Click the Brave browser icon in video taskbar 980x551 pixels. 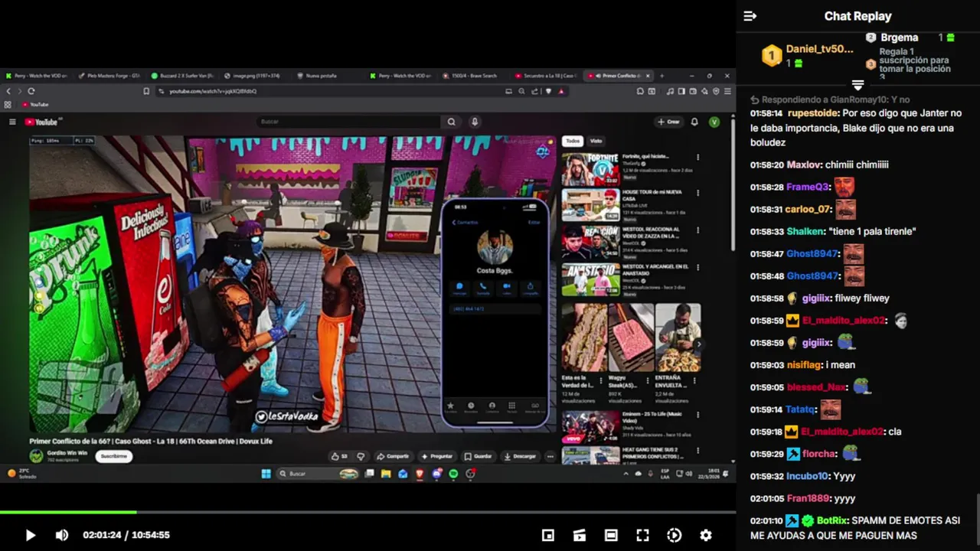420,474
